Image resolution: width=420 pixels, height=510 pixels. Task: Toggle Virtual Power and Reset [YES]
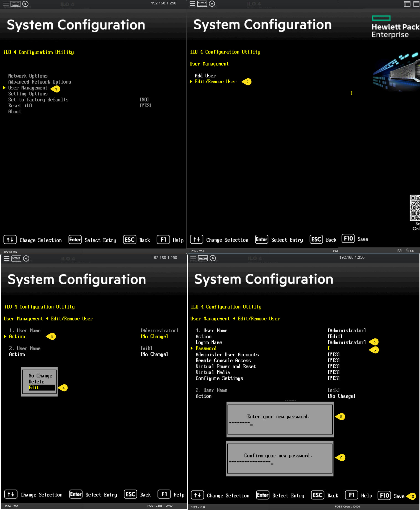pos(334,366)
